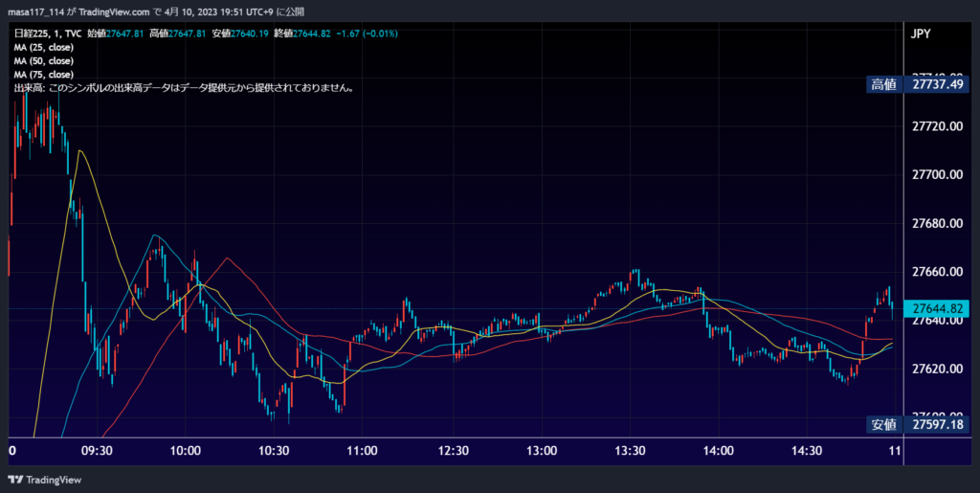The height and width of the screenshot is (493, 980).
Task: Click the 14:00 time axis label
Action: click(718, 451)
